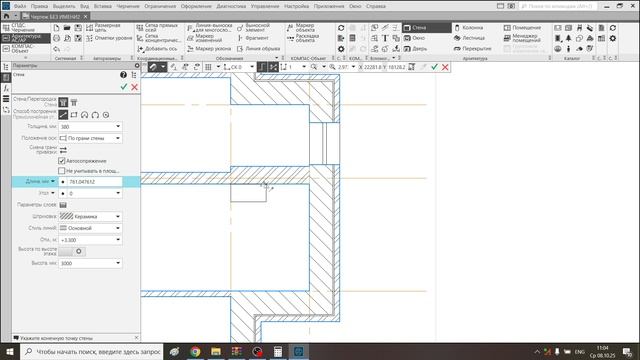Confirm wall creation with green checkmark in panel
Screen dimensions: 640x360
click(x=124, y=87)
